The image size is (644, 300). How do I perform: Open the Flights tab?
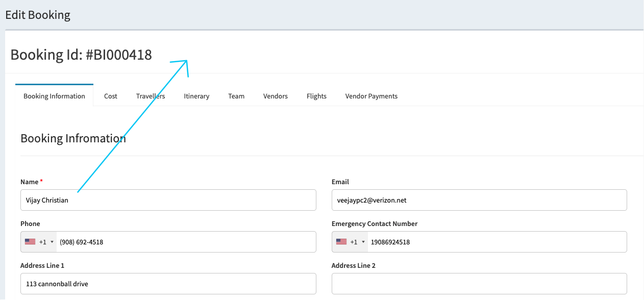pos(316,96)
